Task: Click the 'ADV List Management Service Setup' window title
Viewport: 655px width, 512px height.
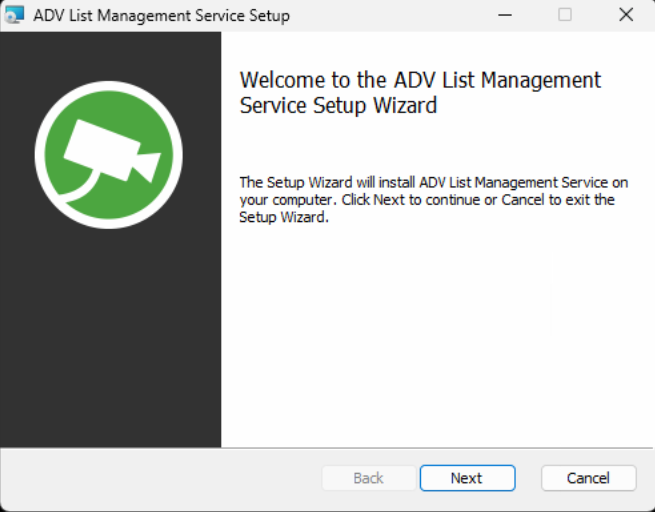Action: 162,16
